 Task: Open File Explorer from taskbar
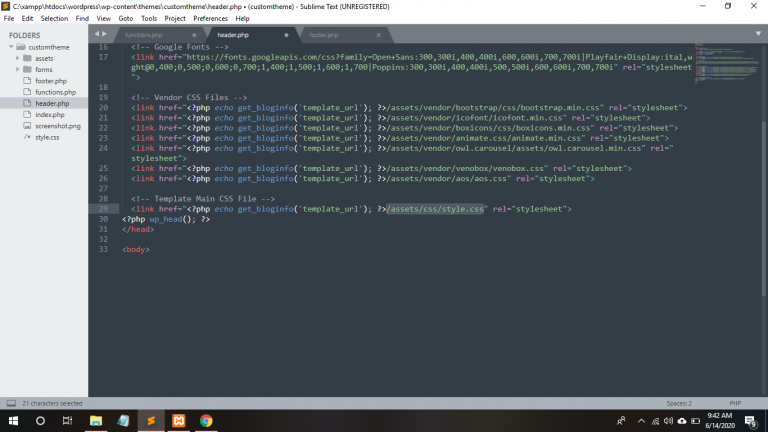click(x=96, y=421)
